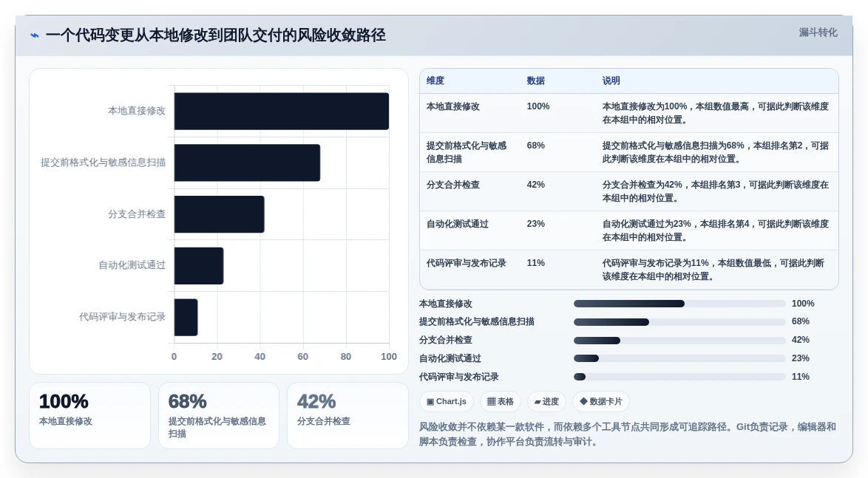Screen dimensions: 868x478
Task: Click table cell 自动化测试通过
Action: coord(457,224)
